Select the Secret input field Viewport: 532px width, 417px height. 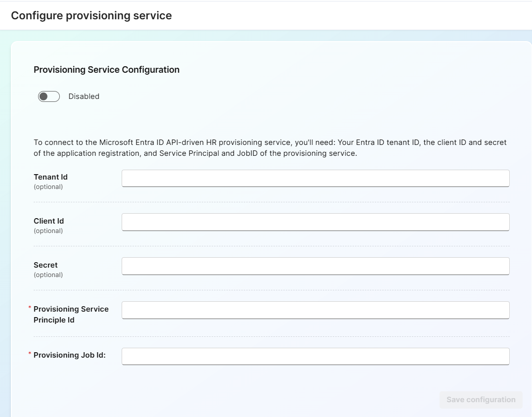[315, 266]
